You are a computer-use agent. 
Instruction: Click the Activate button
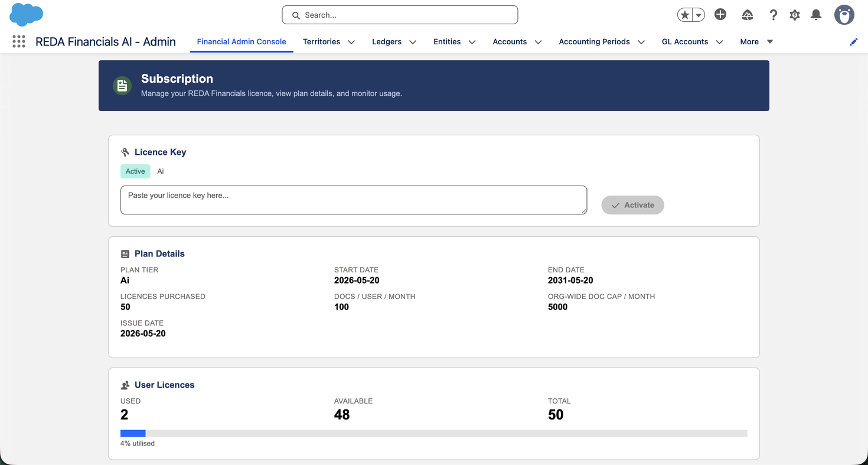[x=632, y=205]
